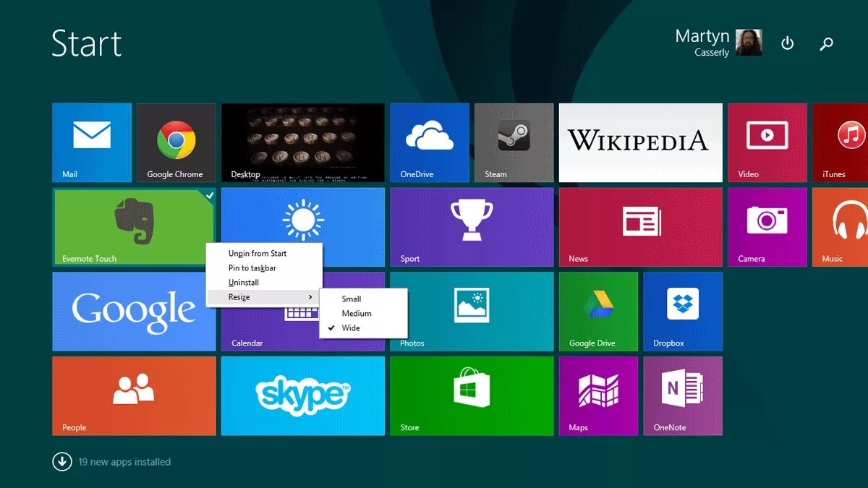Select Uninstall in the context menu

pyautogui.click(x=264, y=283)
